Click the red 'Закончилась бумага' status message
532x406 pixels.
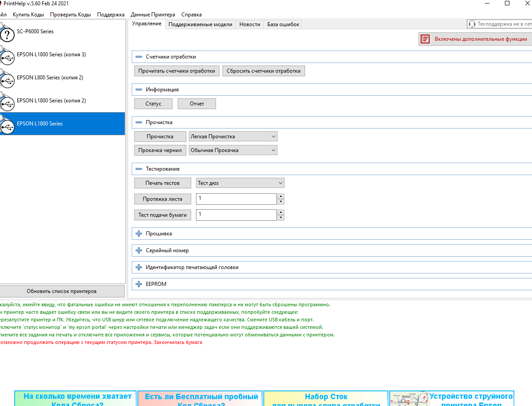[x=178, y=343]
